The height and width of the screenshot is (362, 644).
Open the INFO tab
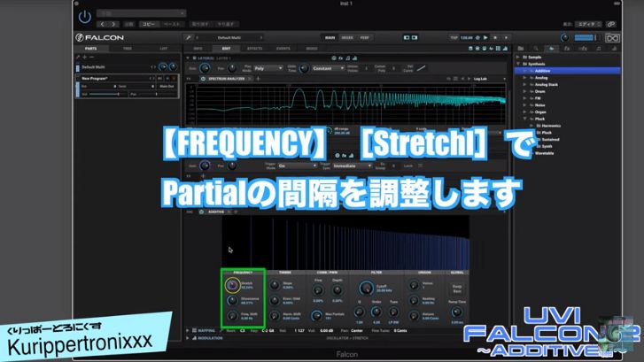[198, 49]
